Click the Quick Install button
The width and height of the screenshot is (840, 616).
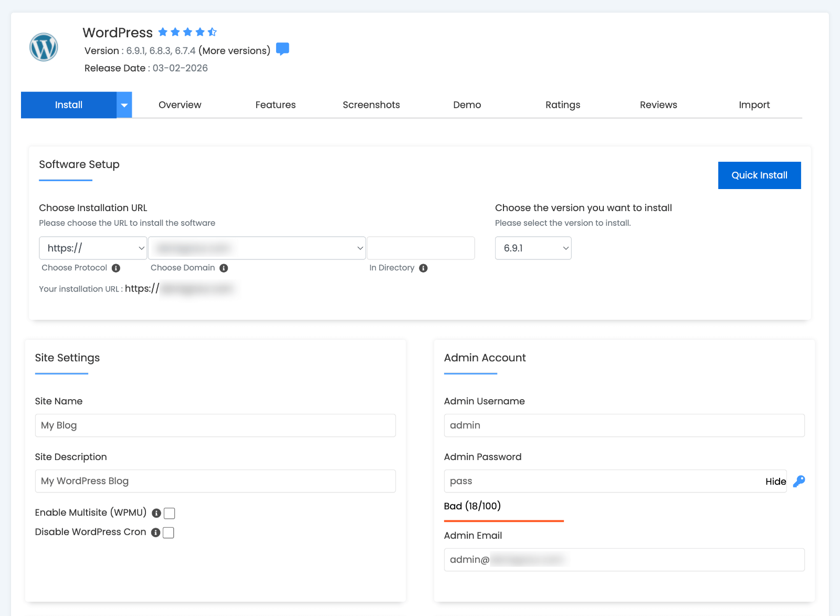(760, 175)
